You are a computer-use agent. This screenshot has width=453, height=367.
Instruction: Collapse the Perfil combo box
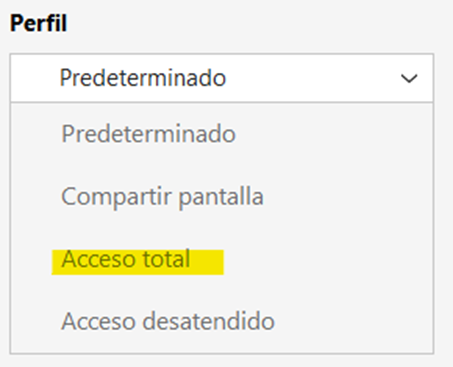[222, 78]
